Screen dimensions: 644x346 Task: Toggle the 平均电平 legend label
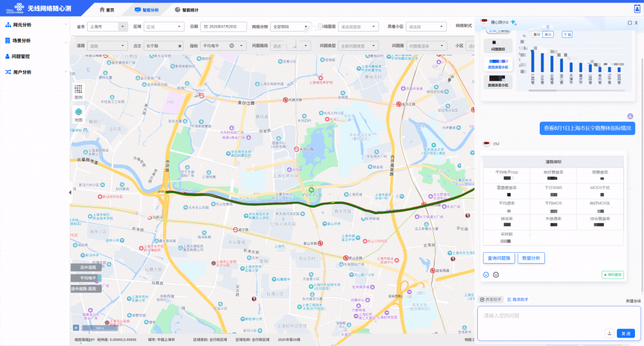tap(86, 278)
